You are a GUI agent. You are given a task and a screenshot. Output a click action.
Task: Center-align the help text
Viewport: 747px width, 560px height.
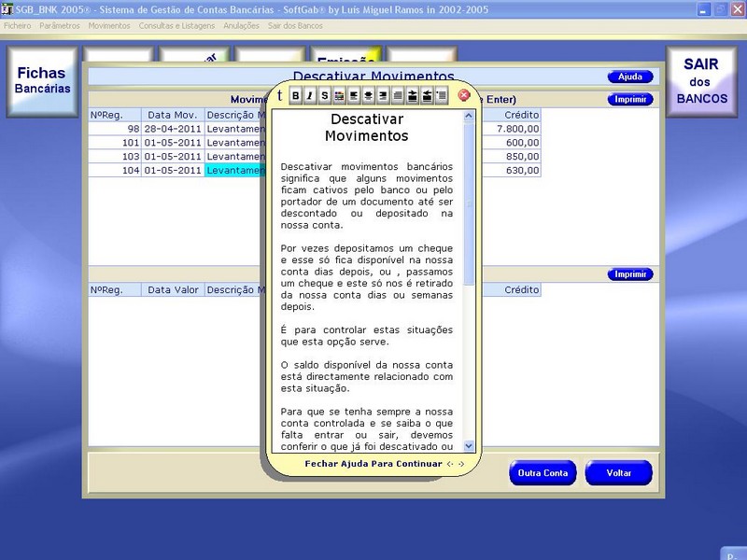tap(368, 95)
